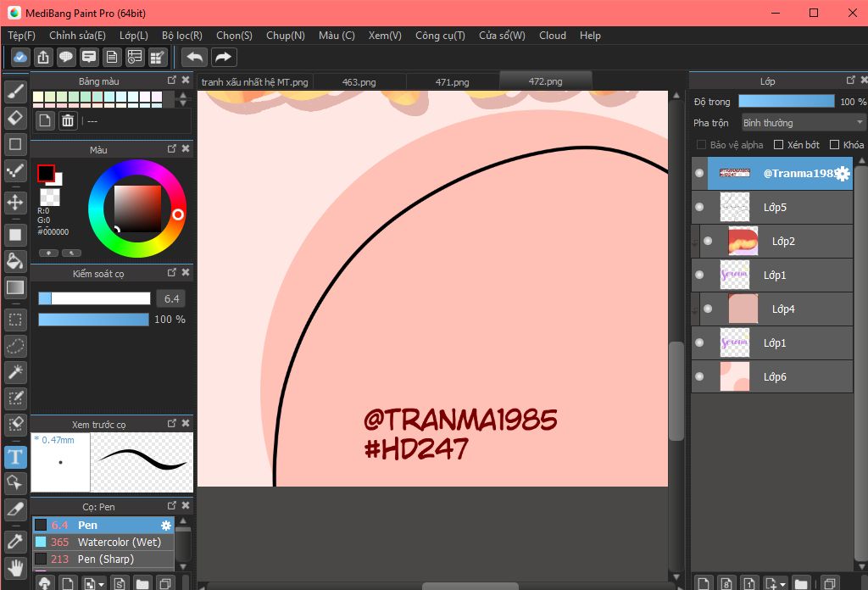Click the canvas vertical scrollbar thumb
868x590 pixels.
(676, 392)
